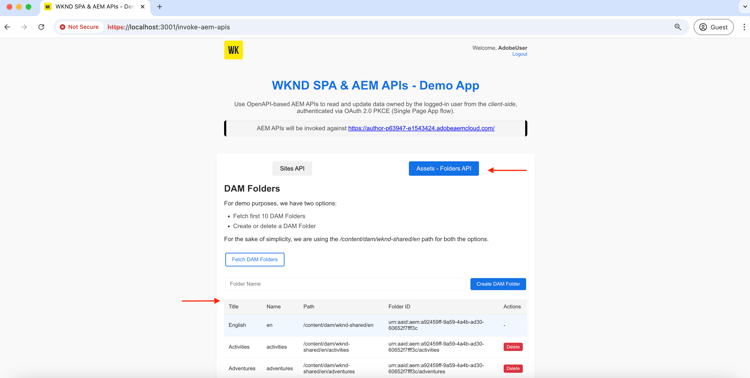
Task: Select the activities name cell
Action: point(277,347)
